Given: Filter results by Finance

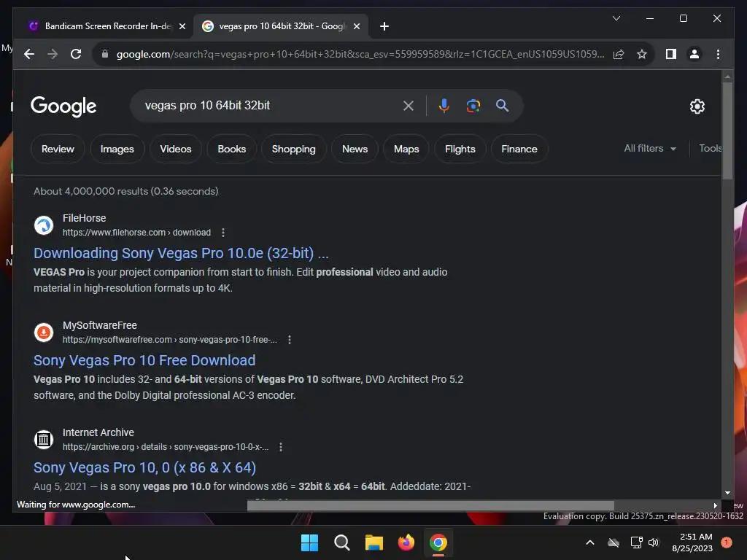Looking at the screenshot, I should pos(519,149).
